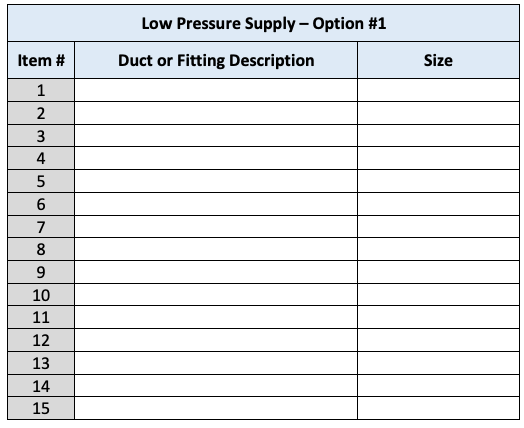The height and width of the screenshot is (428, 524).
Task: Select the Size cell in row 15
Action: [x=438, y=408]
